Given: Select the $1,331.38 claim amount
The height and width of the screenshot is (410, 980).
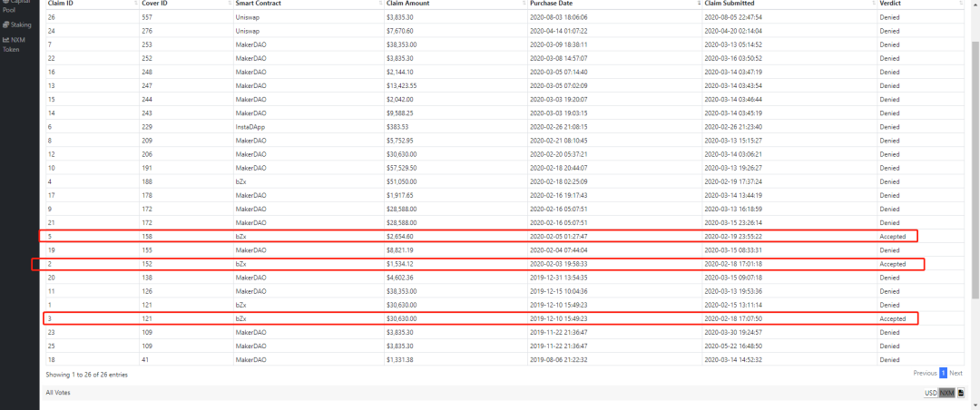Looking at the screenshot, I should pyautogui.click(x=399, y=361).
